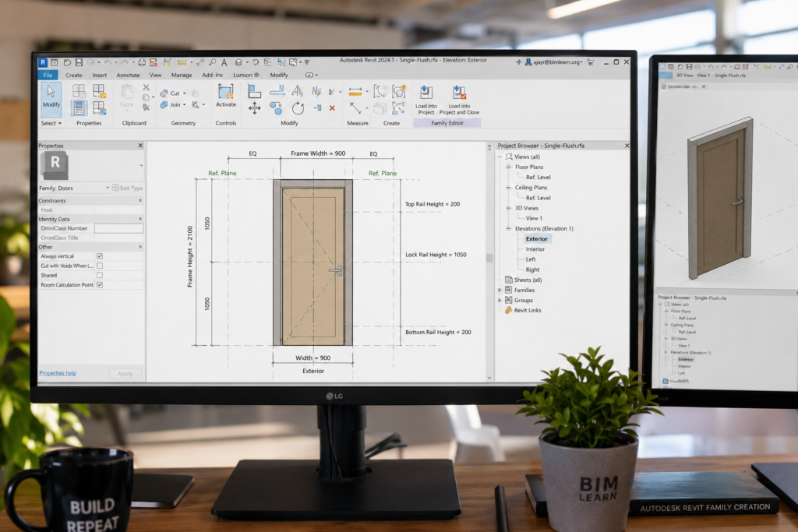The height and width of the screenshot is (532, 798).
Task: Click the Join geometry tool
Action: click(172, 105)
